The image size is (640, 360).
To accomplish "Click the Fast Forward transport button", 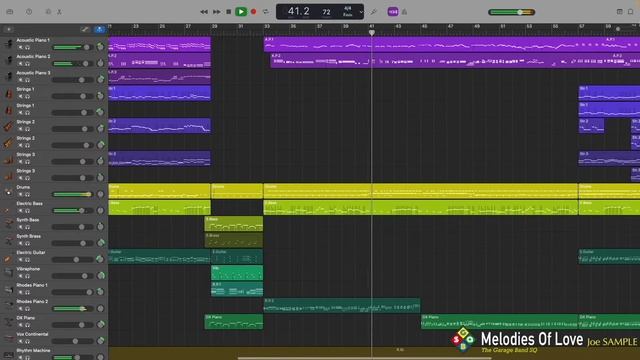I will pos(216,12).
